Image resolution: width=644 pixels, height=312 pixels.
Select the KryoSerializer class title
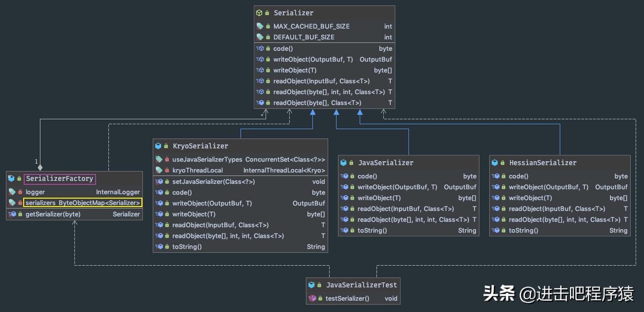pyautogui.click(x=200, y=146)
